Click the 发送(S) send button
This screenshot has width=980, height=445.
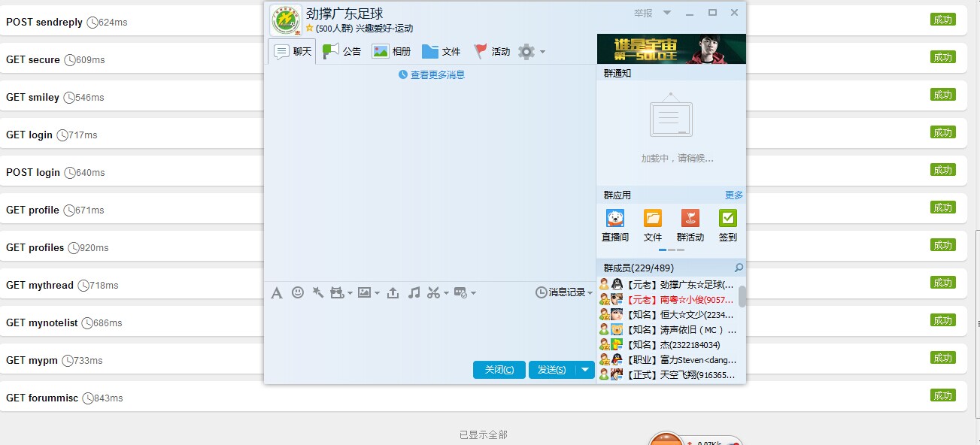pos(552,370)
